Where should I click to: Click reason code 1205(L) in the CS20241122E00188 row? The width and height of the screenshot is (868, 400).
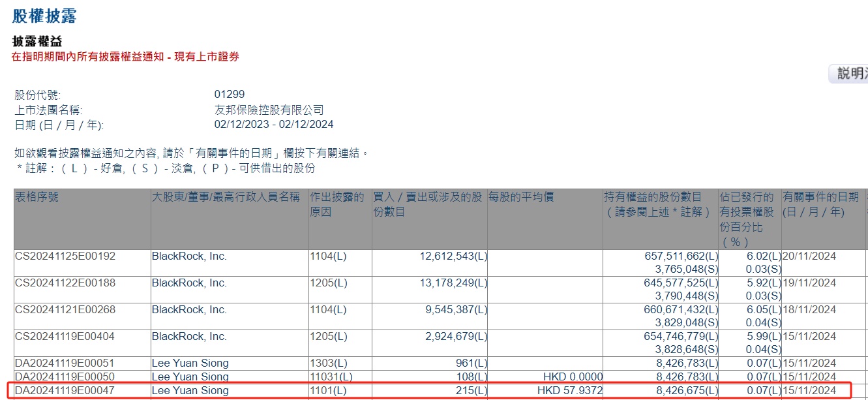[x=328, y=283]
